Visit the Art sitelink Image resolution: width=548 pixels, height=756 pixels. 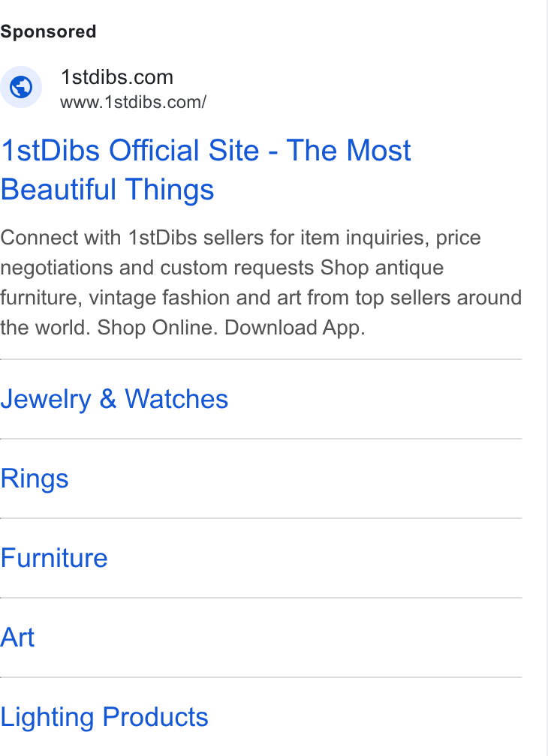pyautogui.click(x=17, y=637)
